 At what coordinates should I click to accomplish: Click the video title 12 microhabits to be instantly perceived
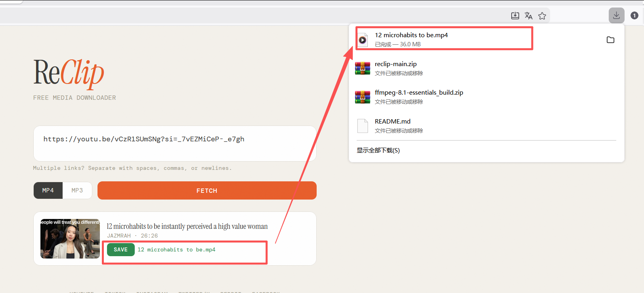(187, 226)
